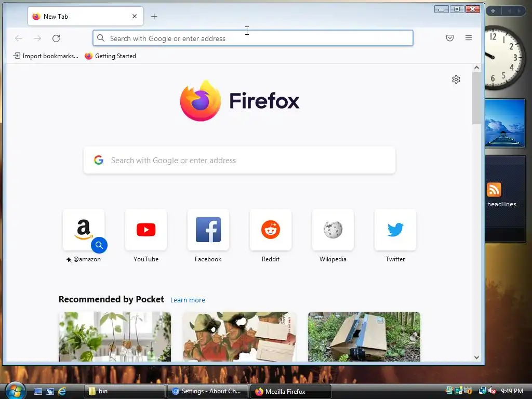Click the @amazon label text
532x399 pixels.
[x=87, y=259]
